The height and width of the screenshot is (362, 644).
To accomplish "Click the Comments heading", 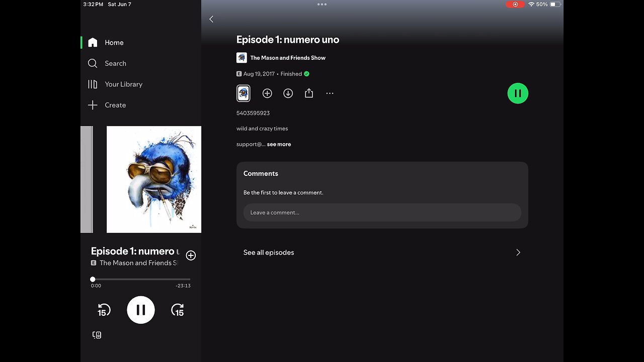I will pyautogui.click(x=261, y=173).
